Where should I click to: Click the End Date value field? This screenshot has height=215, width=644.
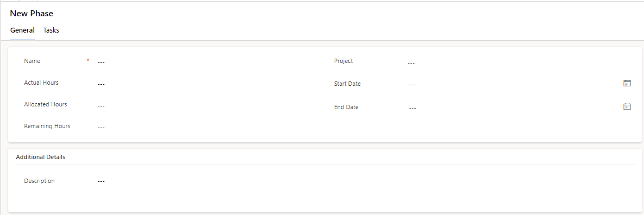[x=514, y=107]
